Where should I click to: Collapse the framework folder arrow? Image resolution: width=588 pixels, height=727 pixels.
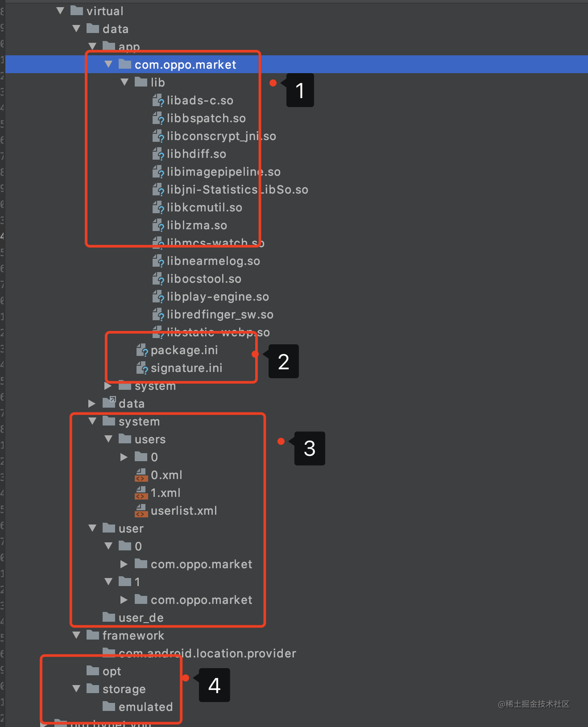click(76, 635)
